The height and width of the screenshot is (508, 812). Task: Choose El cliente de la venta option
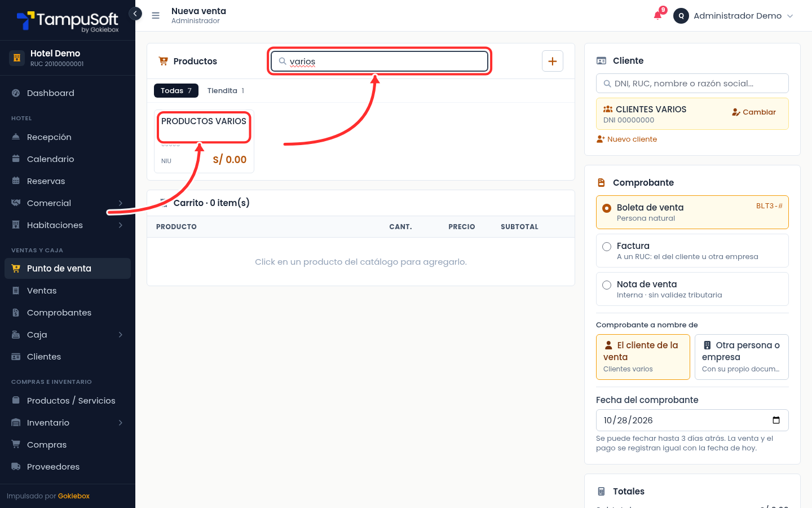(643, 357)
